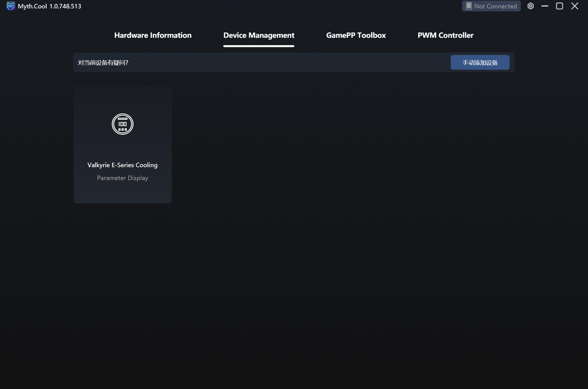Click the version number 1.0.748.513
Viewport: 588px width, 389px height.
(x=65, y=6)
